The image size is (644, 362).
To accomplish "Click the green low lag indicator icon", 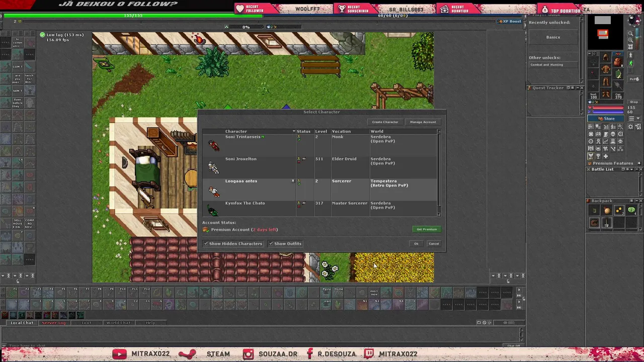I will pos(42,35).
